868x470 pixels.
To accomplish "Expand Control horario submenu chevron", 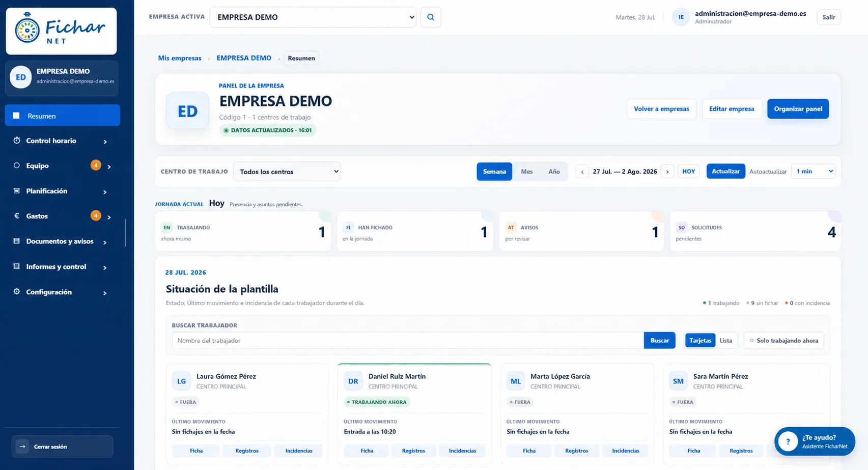I will pos(105,142).
